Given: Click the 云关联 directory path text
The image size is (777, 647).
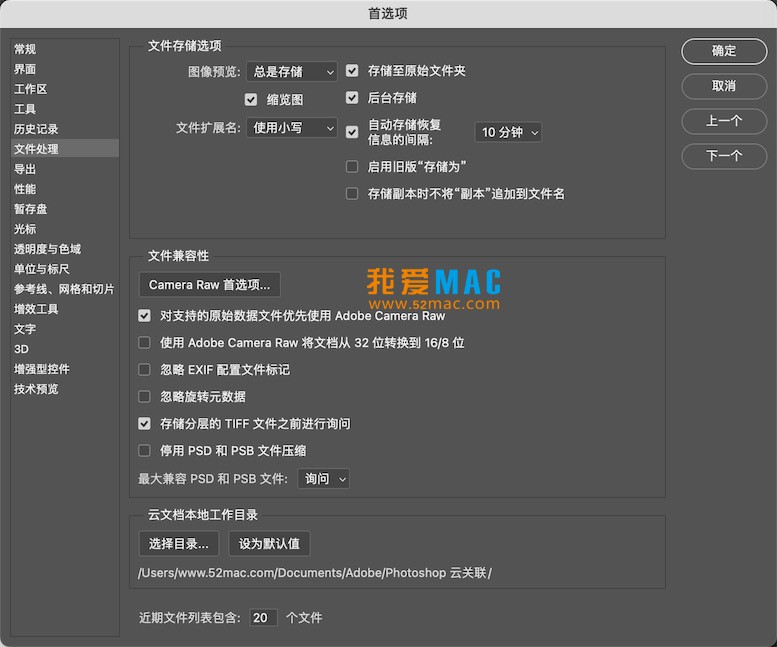Looking at the screenshot, I should coord(315,573).
